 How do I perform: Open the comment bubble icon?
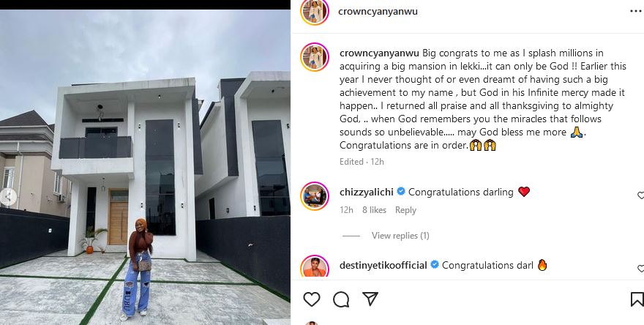pos(341,299)
